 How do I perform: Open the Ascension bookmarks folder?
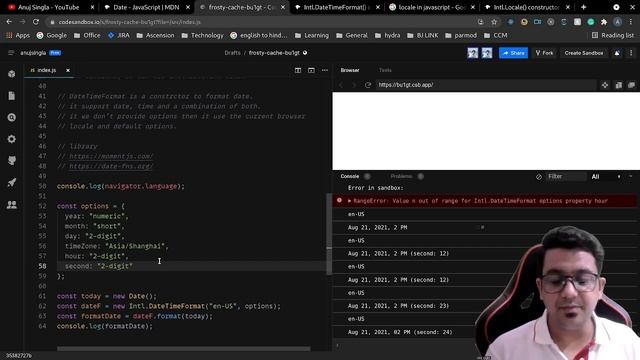click(x=155, y=36)
